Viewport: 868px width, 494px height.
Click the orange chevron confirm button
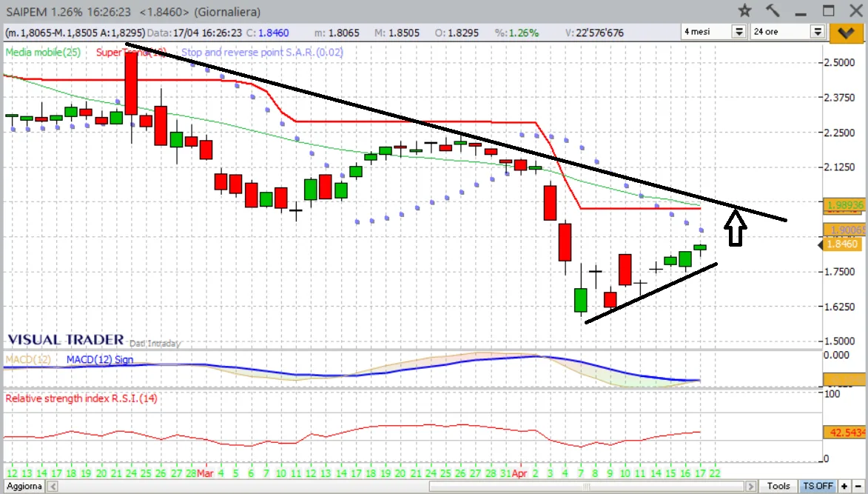846,33
